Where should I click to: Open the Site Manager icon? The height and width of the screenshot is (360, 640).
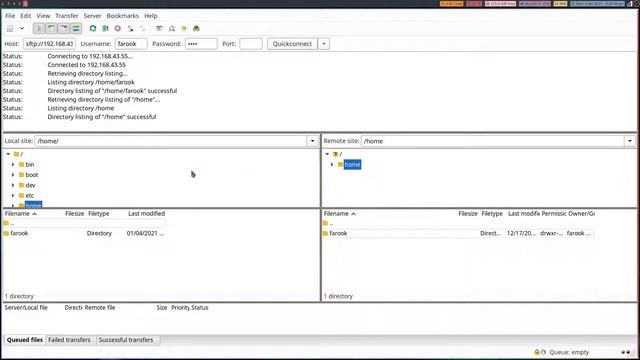click(x=10, y=29)
